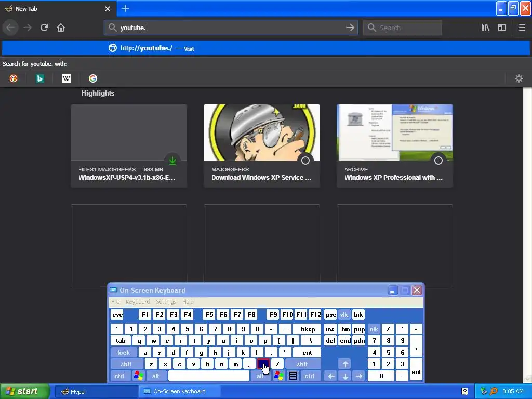532x399 pixels.
Task: Click the 8:05 AM clock
Action: (x=513, y=391)
